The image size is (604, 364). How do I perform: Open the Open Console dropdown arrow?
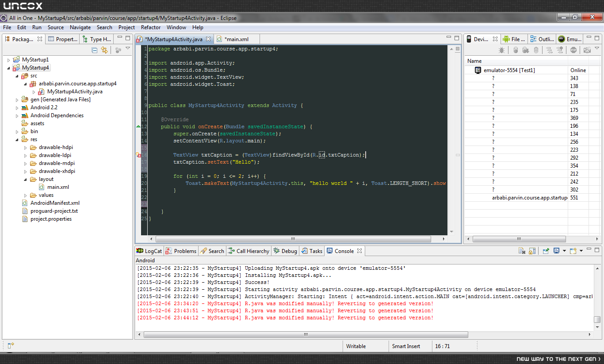(581, 251)
